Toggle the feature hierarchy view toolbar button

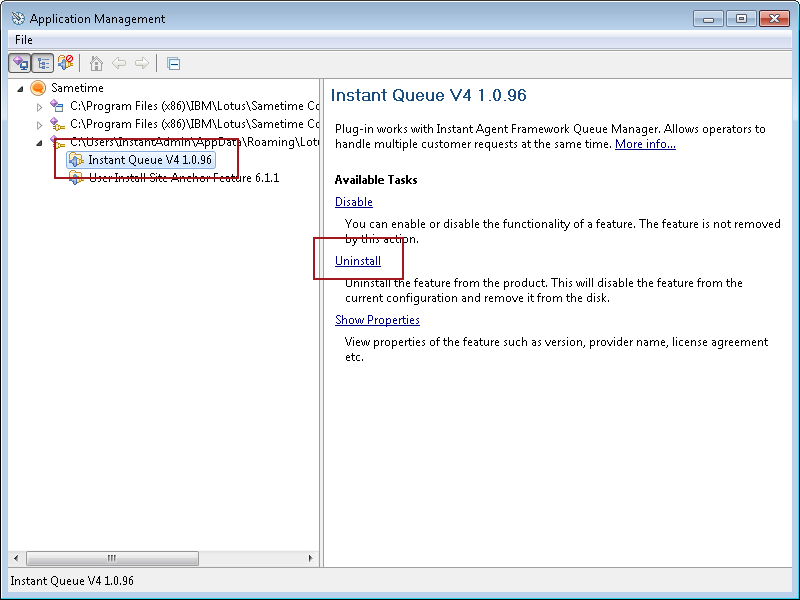pos(42,63)
